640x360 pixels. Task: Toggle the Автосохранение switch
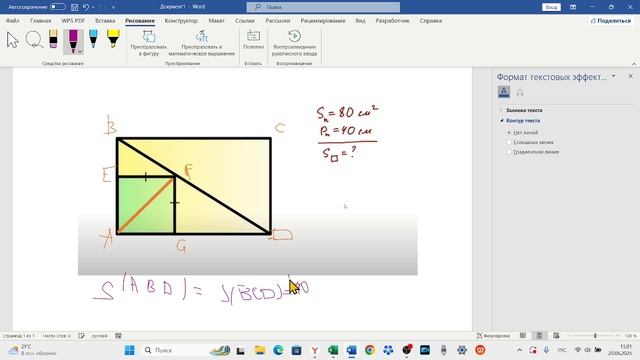(58, 7)
